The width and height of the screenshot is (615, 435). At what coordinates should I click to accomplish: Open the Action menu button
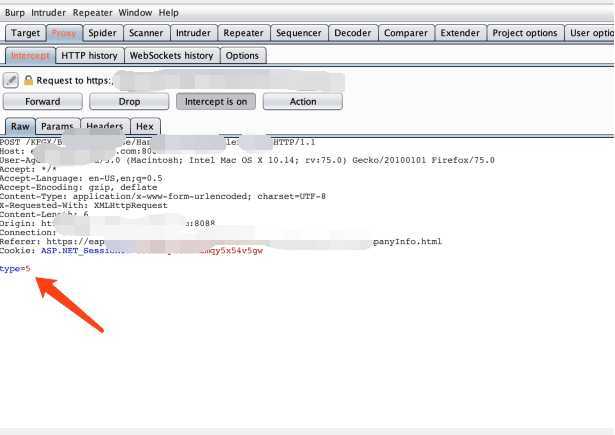click(303, 102)
